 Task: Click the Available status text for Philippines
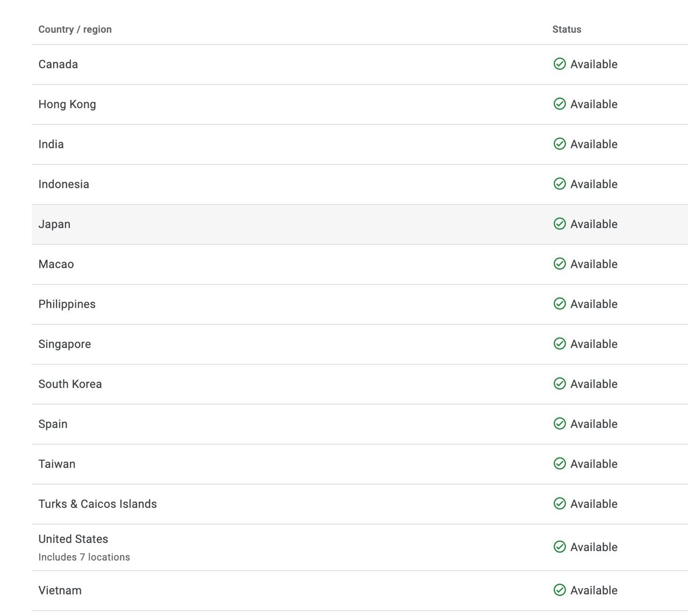click(x=593, y=304)
